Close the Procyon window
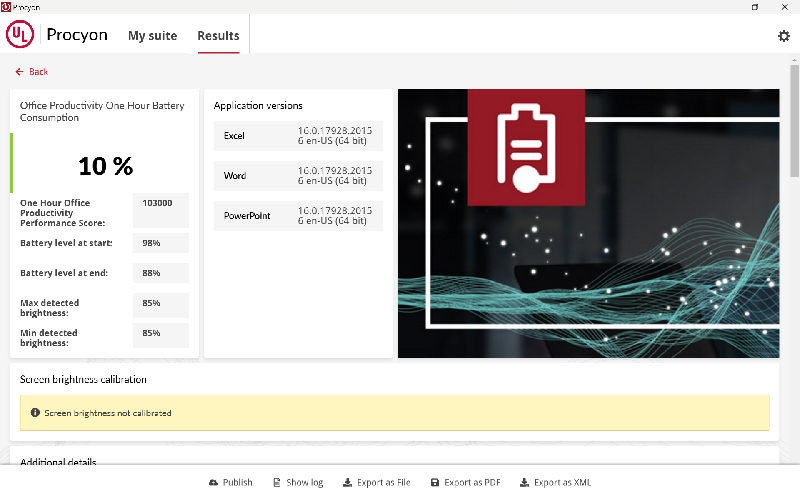The height and width of the screenshot is (500, 800). (x=785, y=7)
